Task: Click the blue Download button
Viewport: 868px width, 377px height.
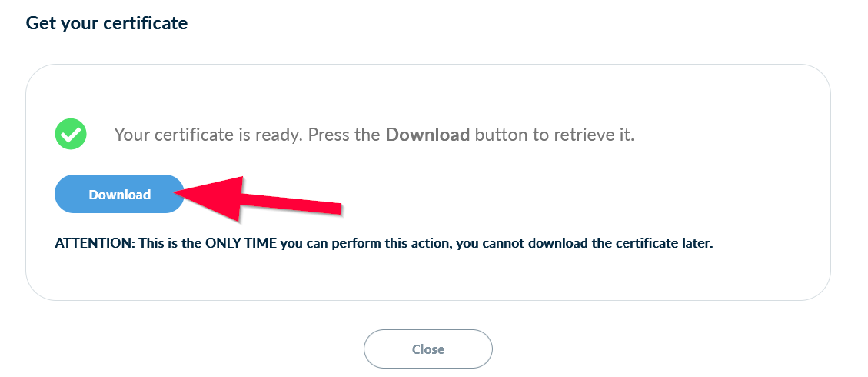Action: pos(119,195)
